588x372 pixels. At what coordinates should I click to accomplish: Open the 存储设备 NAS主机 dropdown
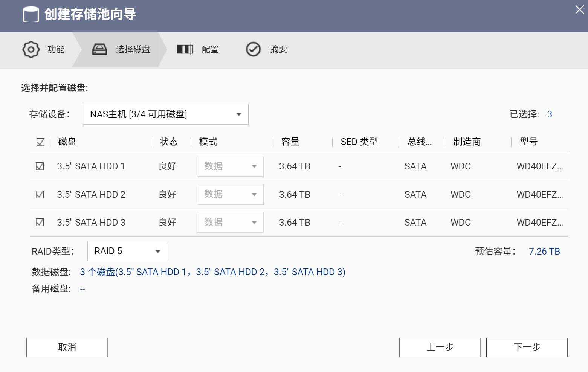pyautogui.click(x=165, y=114)
